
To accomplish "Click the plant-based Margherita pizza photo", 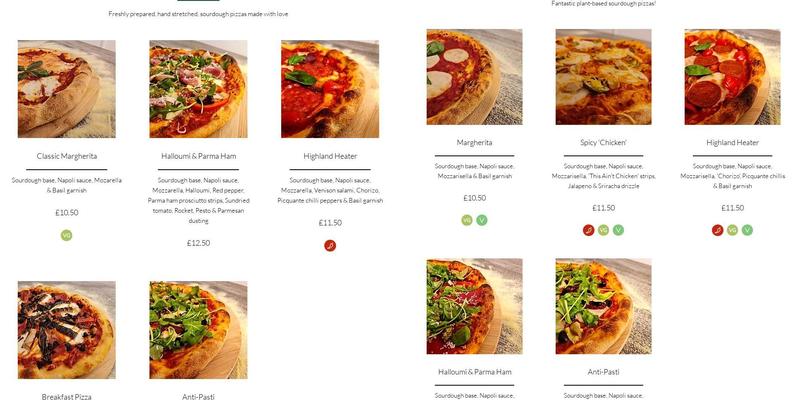I will (474, 77).
